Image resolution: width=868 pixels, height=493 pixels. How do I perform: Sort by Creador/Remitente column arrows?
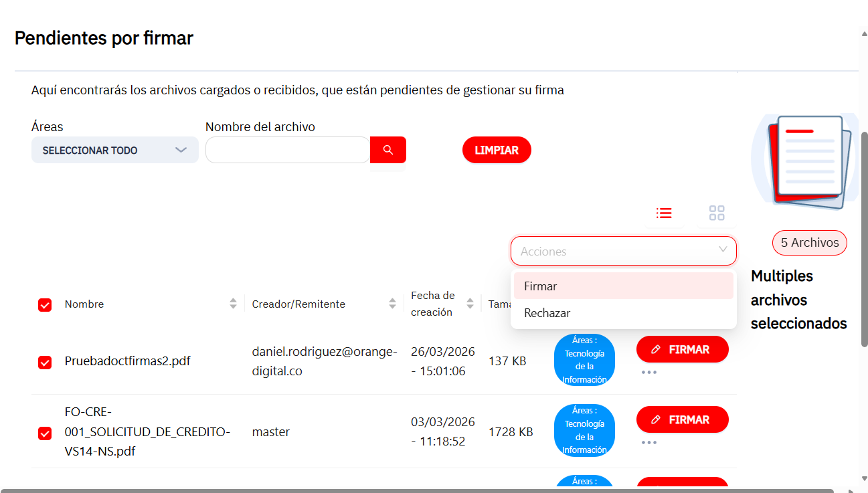click(x=392, y=304)
